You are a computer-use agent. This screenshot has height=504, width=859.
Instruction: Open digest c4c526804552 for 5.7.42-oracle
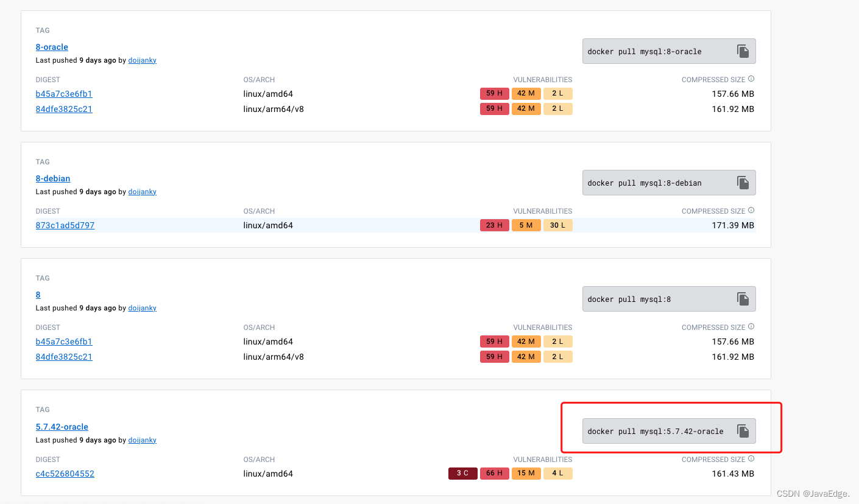pyautogui.click(x=65, y=474)
